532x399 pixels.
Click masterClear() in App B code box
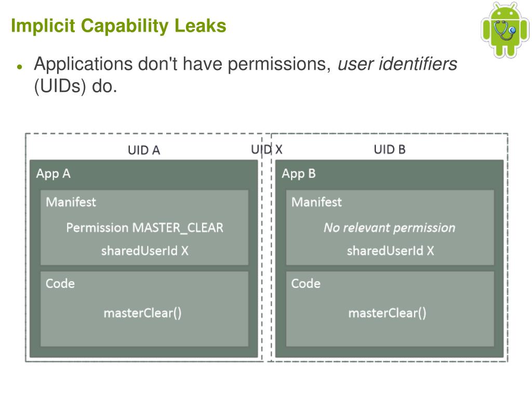pos(388,313)
